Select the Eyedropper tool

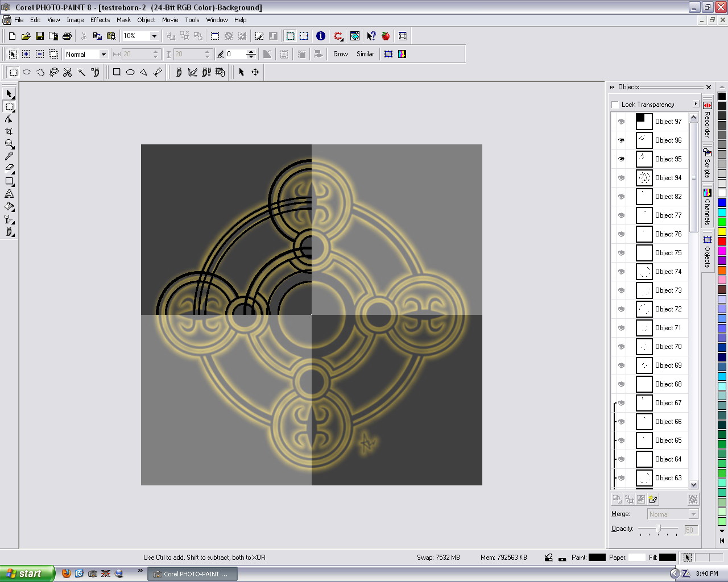tap(9, 156)
